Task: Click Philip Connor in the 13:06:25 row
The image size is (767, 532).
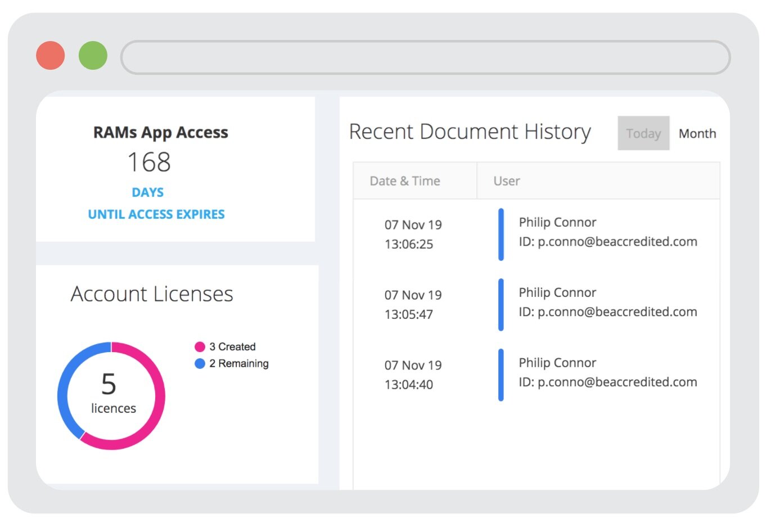Action: 557,222
